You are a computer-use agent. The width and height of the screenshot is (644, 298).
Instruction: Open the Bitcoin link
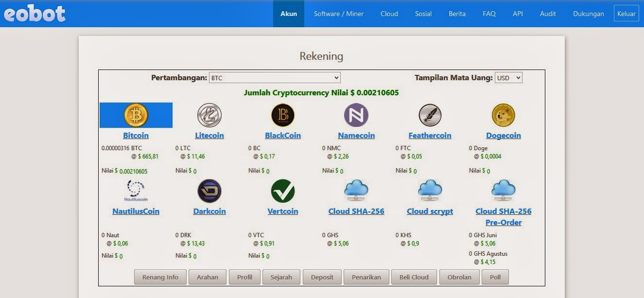(136, 136)
